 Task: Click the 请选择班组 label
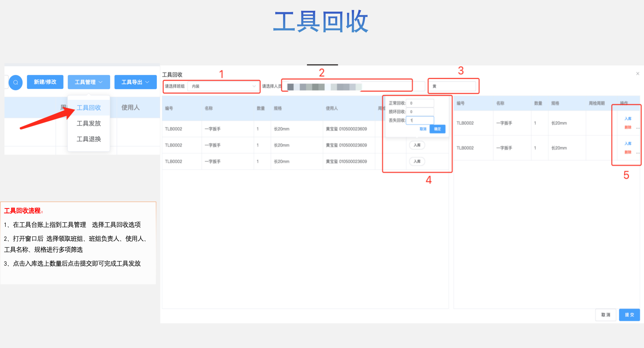175,86
